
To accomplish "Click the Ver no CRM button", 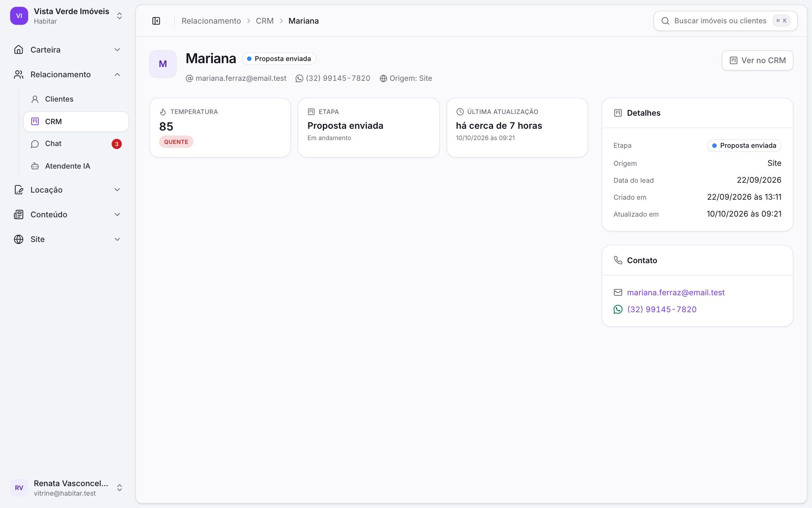I will pyautogui.click(x=757, y=60).
